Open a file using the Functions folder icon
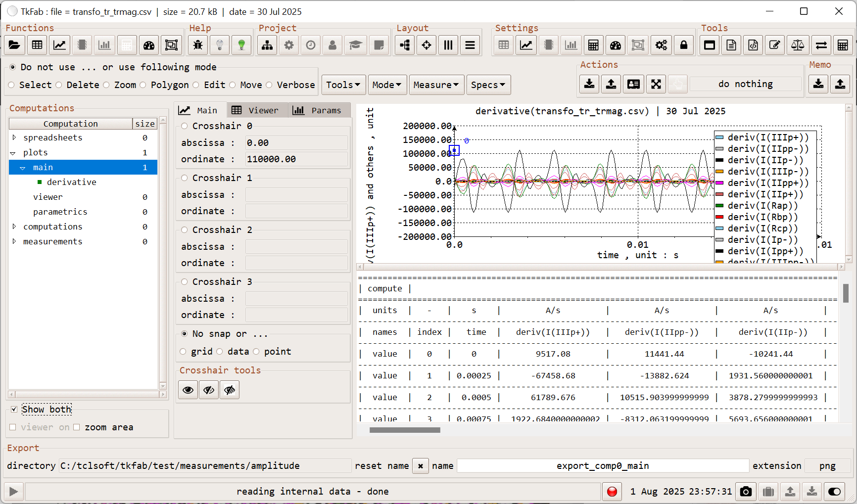 [x=14, y=45]
